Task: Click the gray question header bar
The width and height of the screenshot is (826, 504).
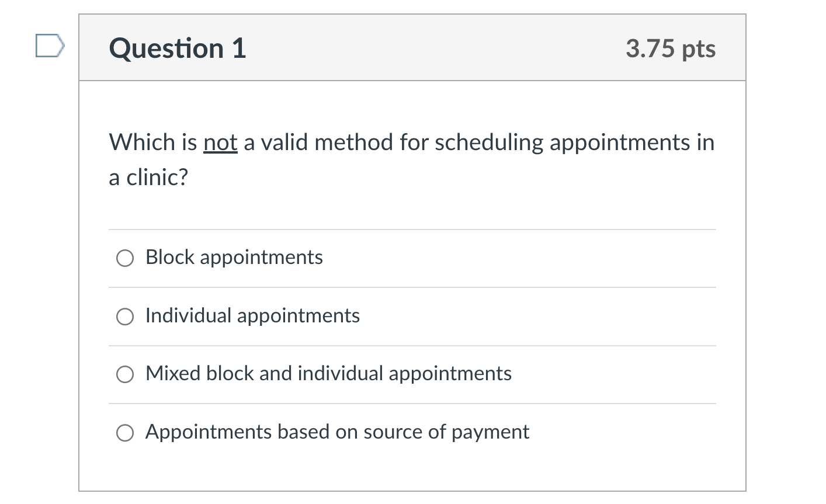Action: (x=409, y=47)
